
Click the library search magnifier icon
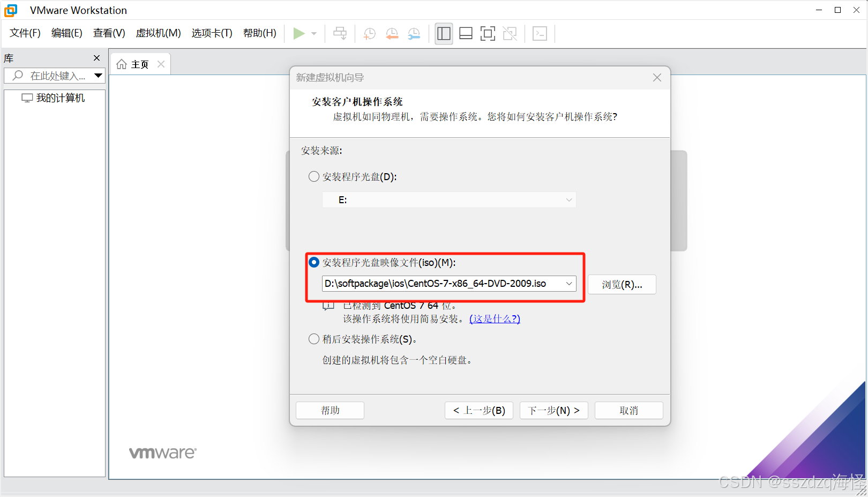click(18, 76)
